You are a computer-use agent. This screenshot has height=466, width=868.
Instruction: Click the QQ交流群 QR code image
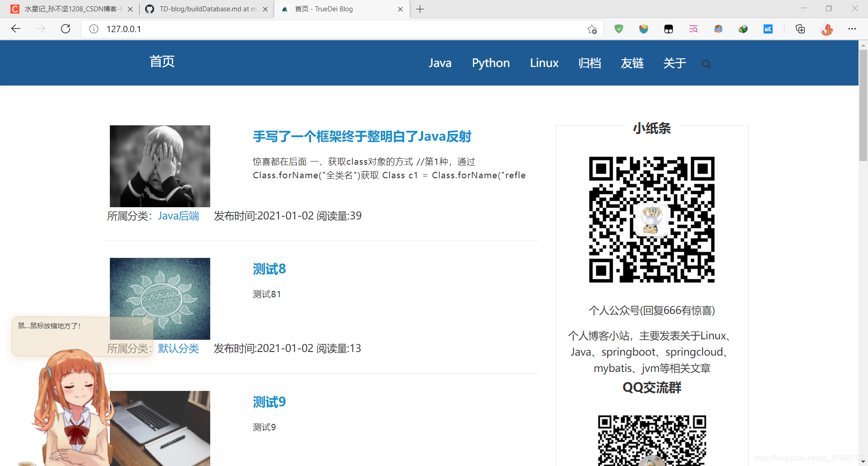tap(652, 441)
